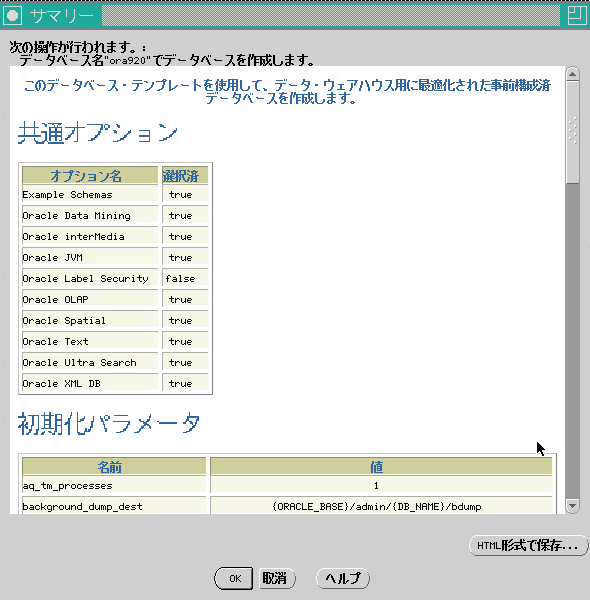Viewport: 590px width, 600px height.
Task: Click the background_dump_dest parameter name
Action: click(82, 507)
